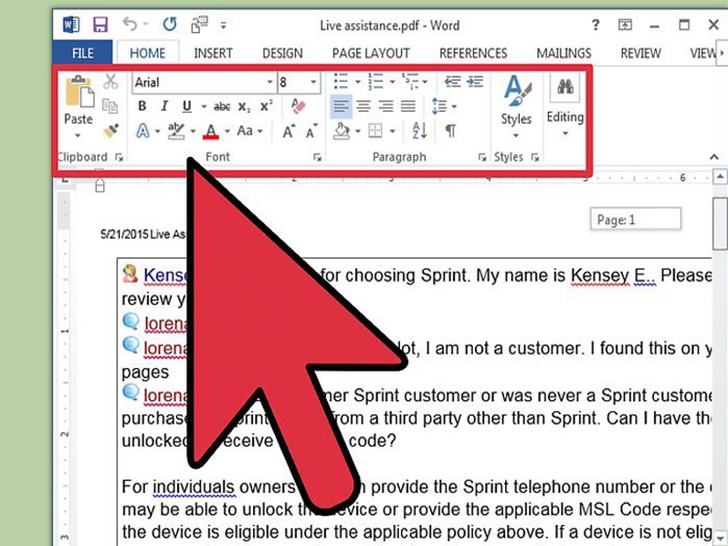Open highlight color dropdown arrow

193,131
